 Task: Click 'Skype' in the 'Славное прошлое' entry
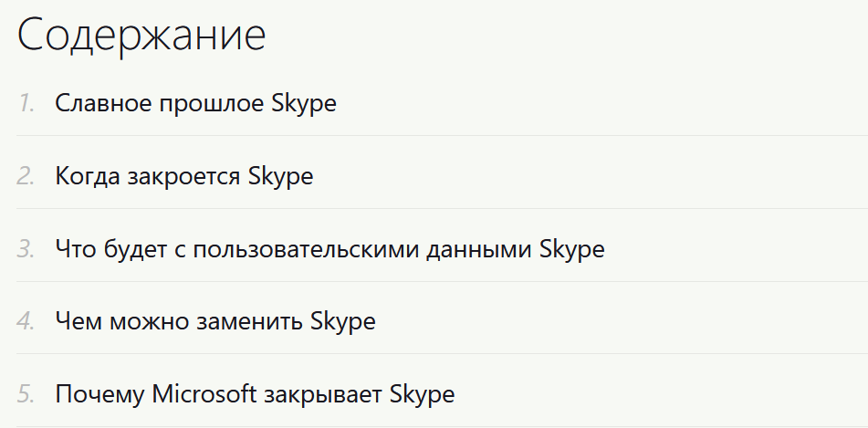304,104
